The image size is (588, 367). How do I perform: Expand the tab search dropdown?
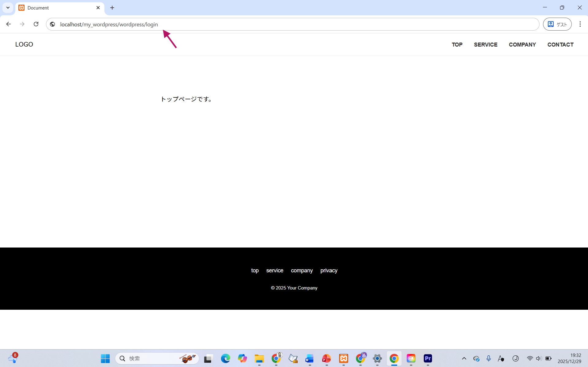[x=8, y=8]
